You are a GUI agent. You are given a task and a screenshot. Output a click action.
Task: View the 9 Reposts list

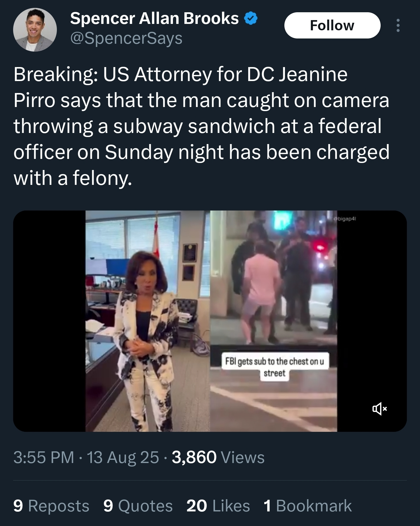point(51,506)
